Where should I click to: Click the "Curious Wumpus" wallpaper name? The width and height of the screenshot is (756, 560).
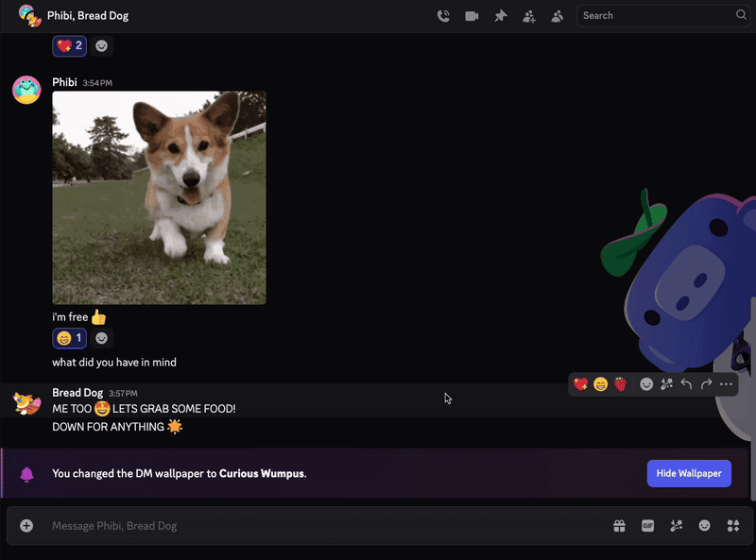(262, 474)
